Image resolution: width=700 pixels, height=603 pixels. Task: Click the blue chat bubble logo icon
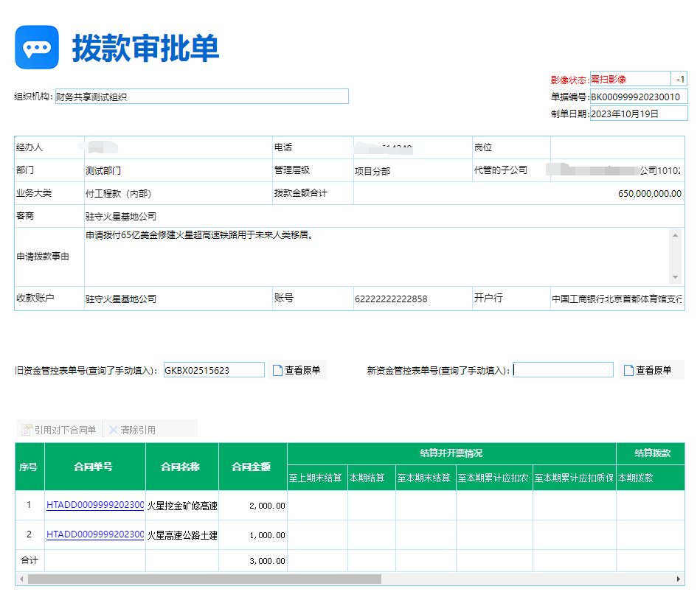coord(37,47)
